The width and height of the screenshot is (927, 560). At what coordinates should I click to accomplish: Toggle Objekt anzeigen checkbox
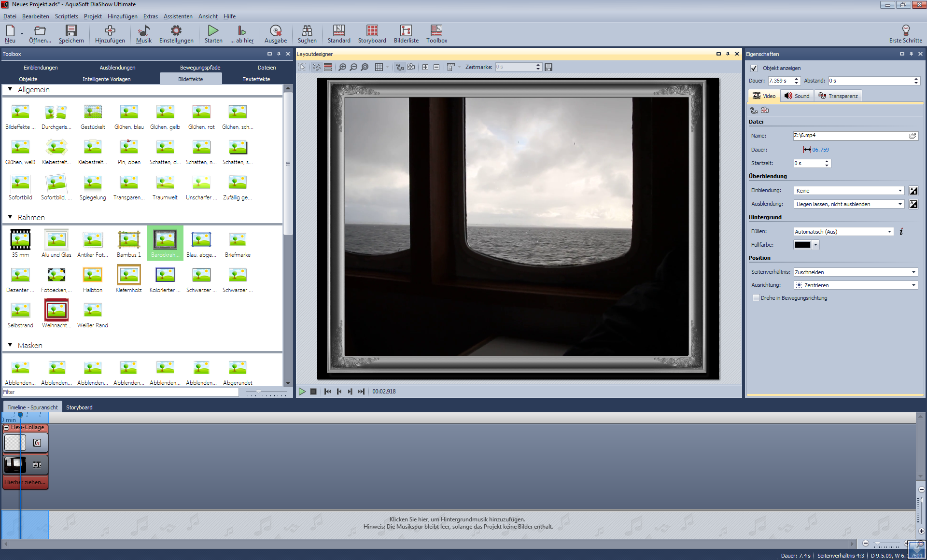(x=754, y=68)
